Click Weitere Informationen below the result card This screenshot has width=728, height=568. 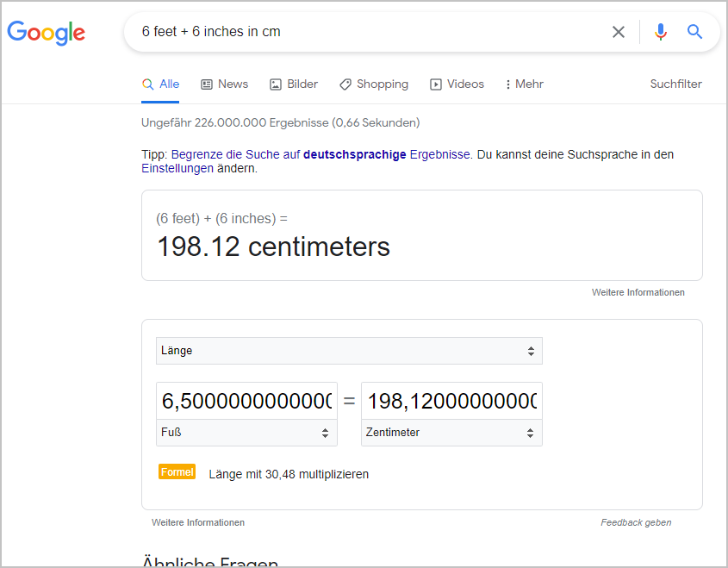coord(638,292)
